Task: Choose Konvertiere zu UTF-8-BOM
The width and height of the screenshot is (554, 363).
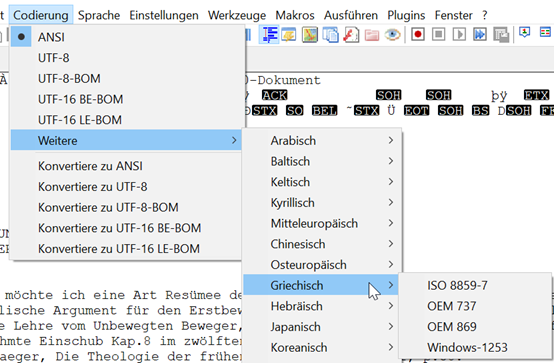Action: (126, 207)
